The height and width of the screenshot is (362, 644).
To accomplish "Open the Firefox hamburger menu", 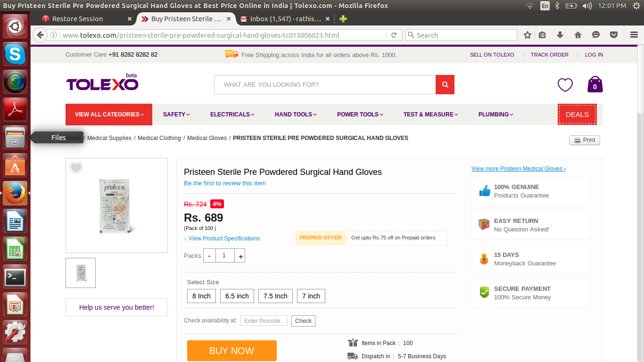I will coord(634,35).
